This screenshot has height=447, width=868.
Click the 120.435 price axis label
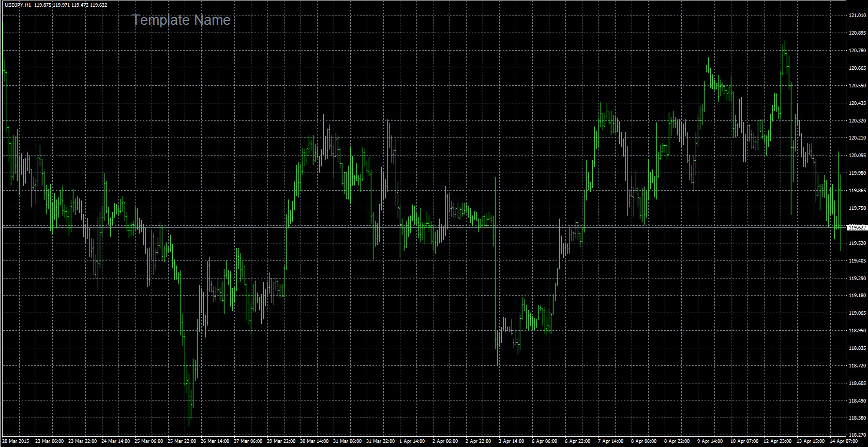click(857, 103)
